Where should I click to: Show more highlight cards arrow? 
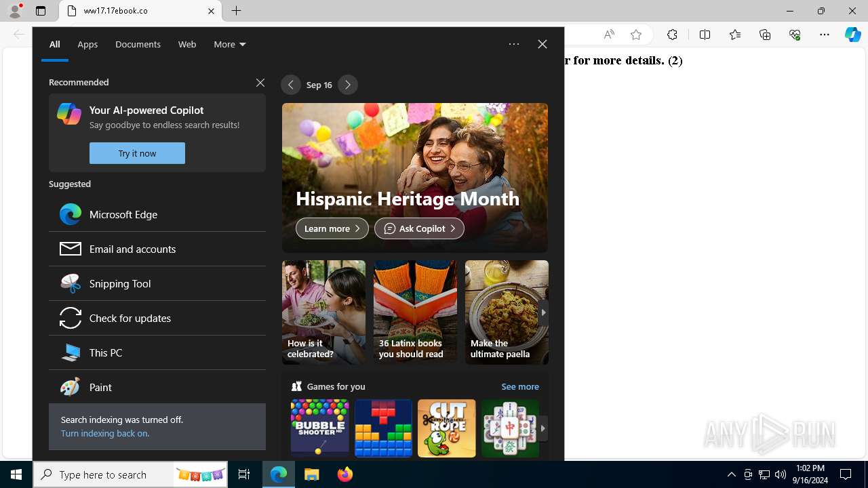pyautogui.click(x=543, y=312)
